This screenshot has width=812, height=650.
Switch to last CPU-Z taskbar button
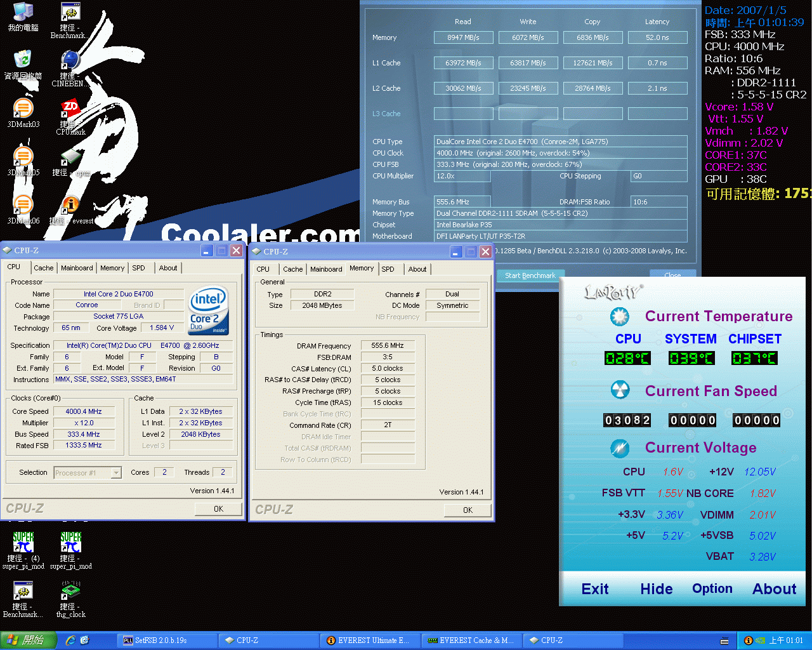[x=573, y=640]
